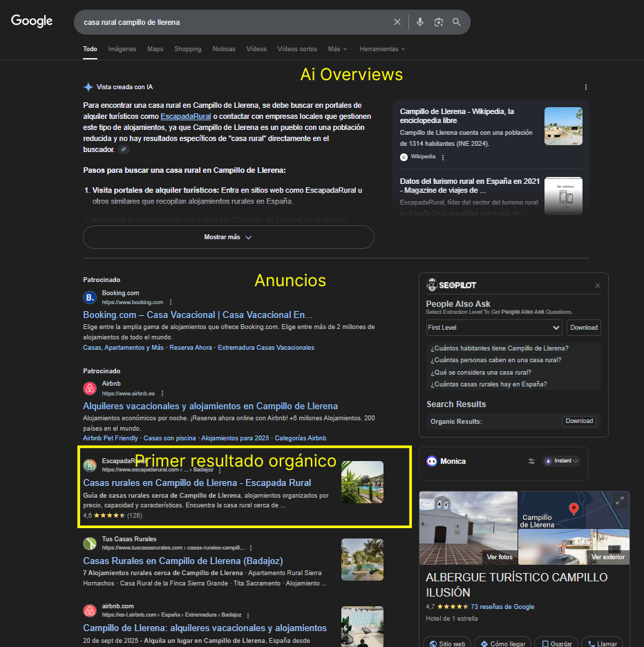Open the First Level extraction dropdown

tap(493, 328)
